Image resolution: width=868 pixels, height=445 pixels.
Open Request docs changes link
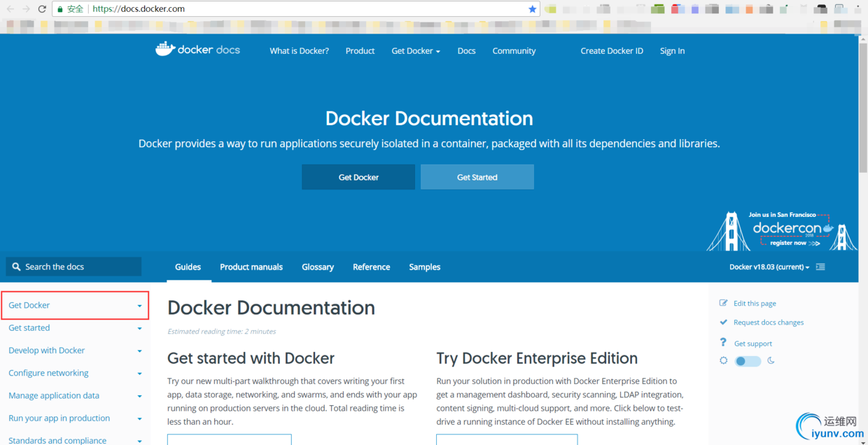pyautogui.click(x=769, y=323)
